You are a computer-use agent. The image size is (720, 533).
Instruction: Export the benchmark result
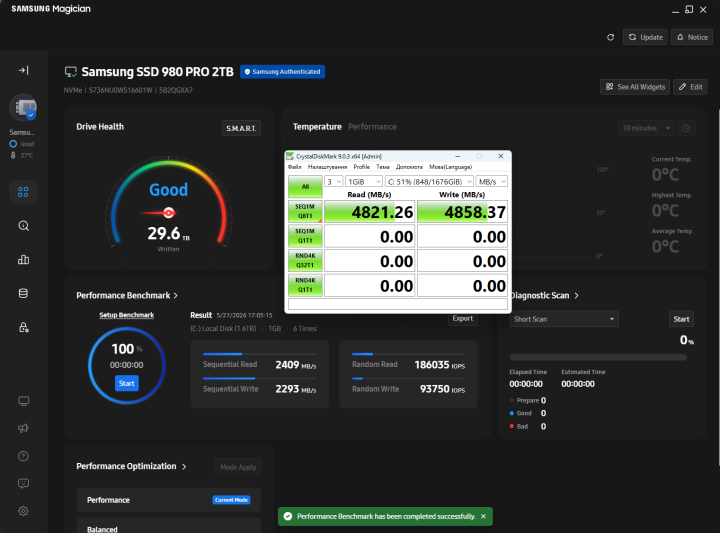click(462, 319)
